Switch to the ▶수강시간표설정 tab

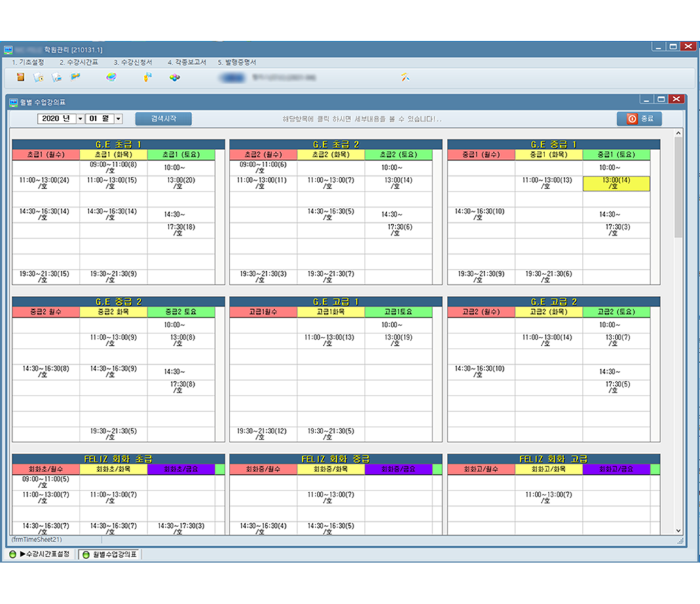tap(39, 554)
